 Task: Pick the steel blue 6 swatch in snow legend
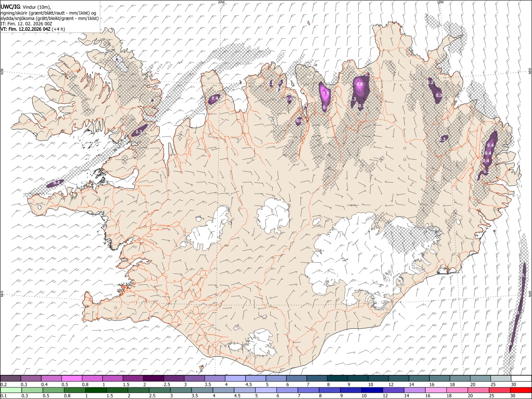click(296, 379)
